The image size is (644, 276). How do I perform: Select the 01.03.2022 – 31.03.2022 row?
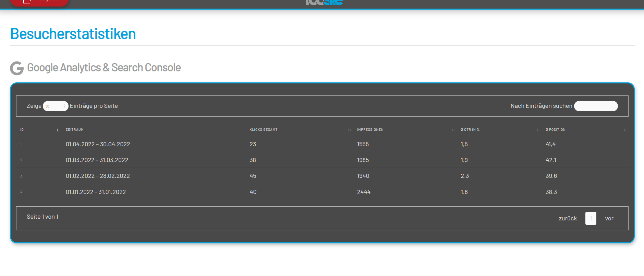97,160
